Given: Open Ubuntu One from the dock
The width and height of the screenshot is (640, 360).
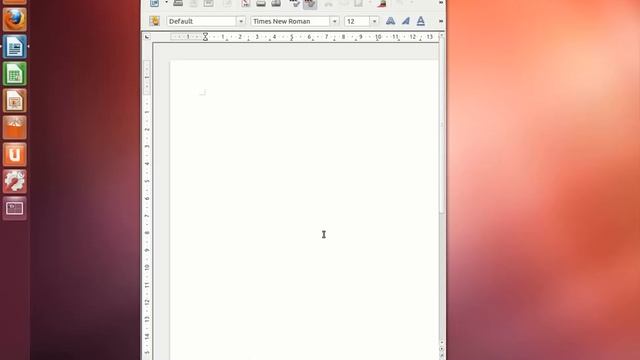Looking at the screenshot, I should 15,154.
